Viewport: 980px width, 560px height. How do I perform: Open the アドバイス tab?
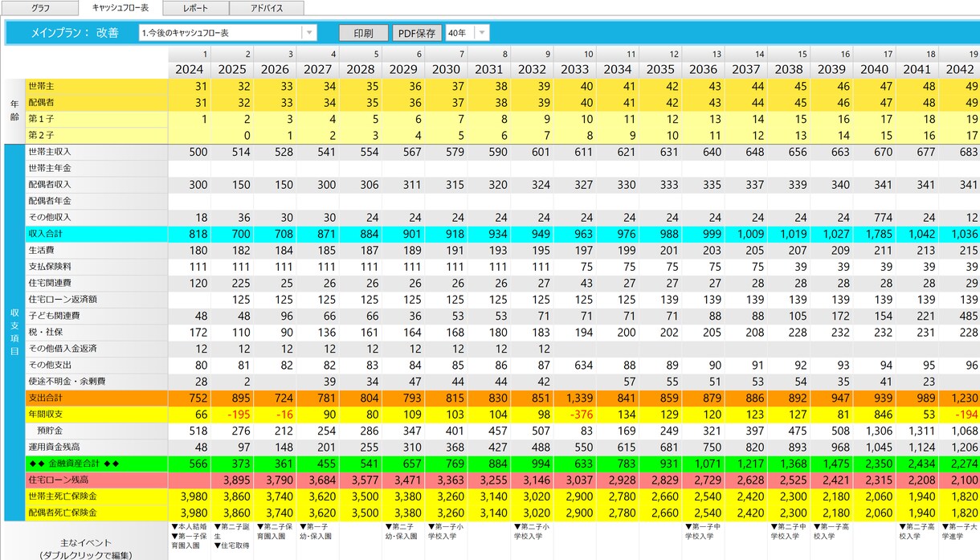click(x=267, y=8)
